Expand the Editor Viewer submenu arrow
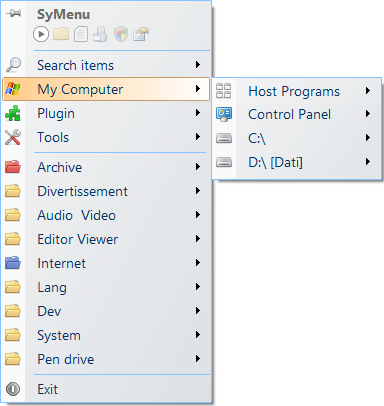 [198, 239]
